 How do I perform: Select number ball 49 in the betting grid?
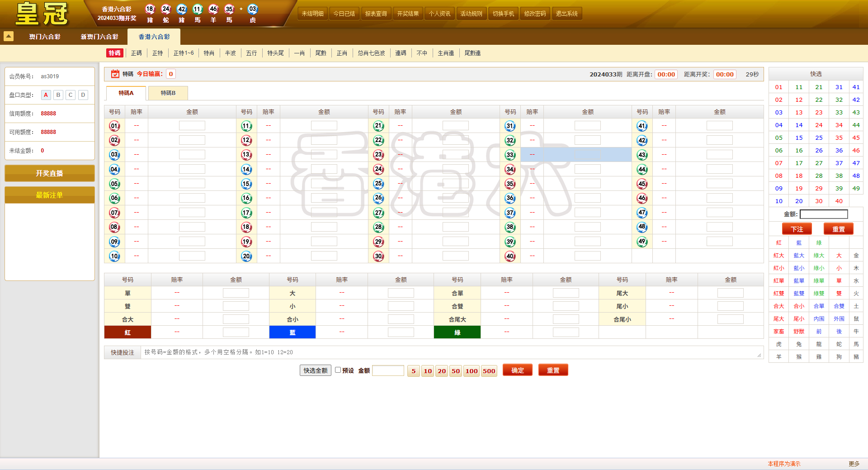[642, 242]
